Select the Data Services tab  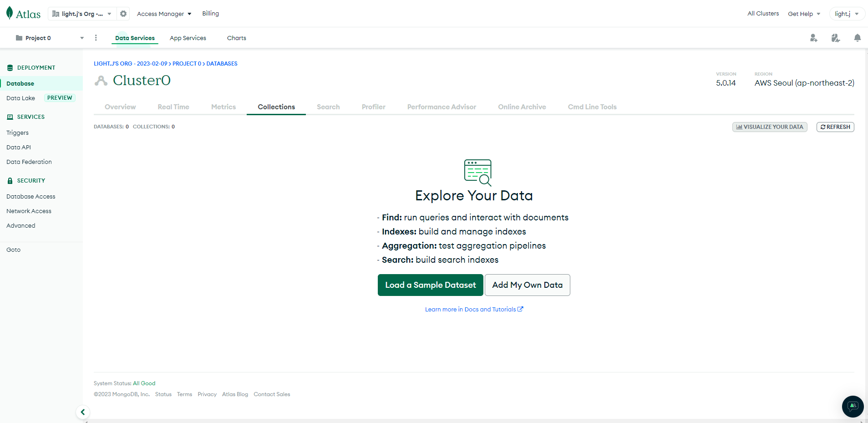pyautogui.click(x=135, y=38)
